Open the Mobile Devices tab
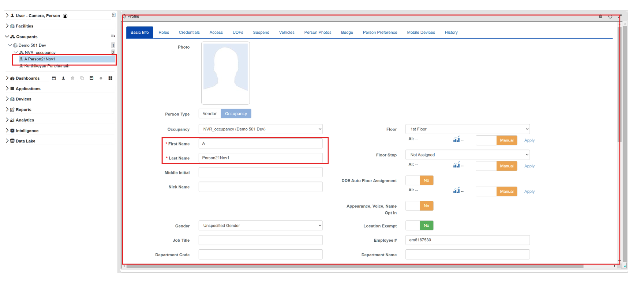Screen dimensions: 644x283 click(x=421, y=33)
